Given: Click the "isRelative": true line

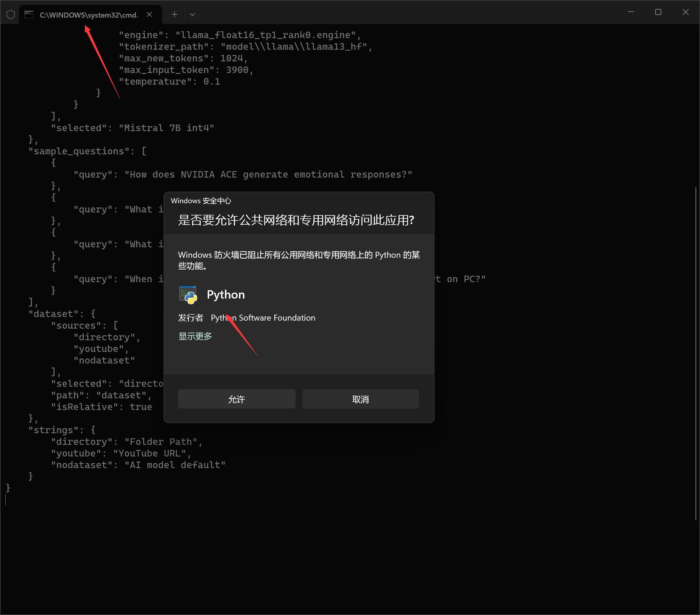Looking at the screenshot, I should point(101,407).
